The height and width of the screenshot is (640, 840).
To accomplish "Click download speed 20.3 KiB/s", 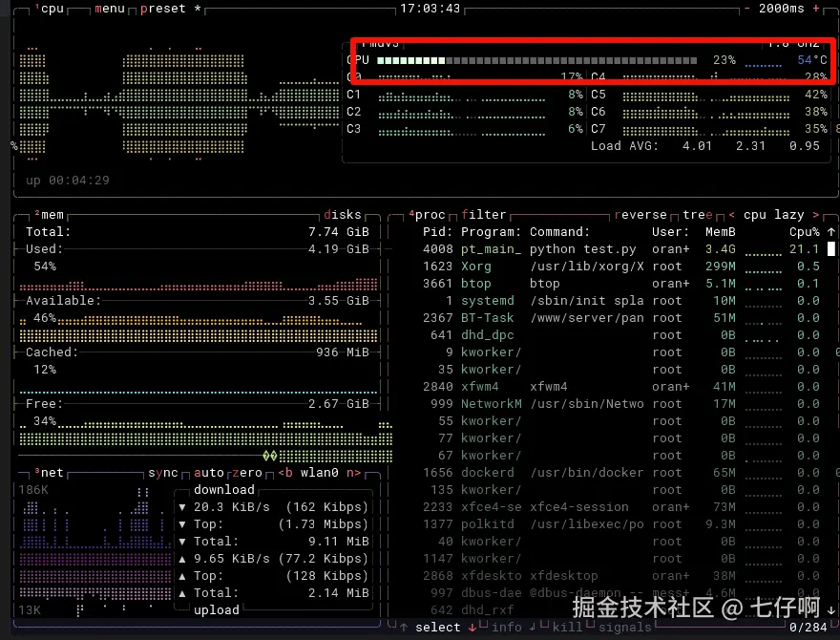I will [x=232, y=507].
